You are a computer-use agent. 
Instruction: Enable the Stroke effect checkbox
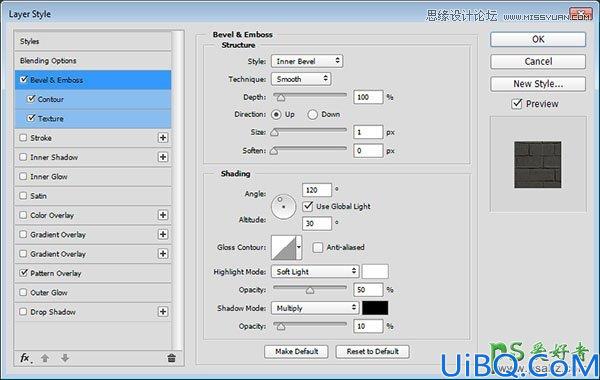23,137
